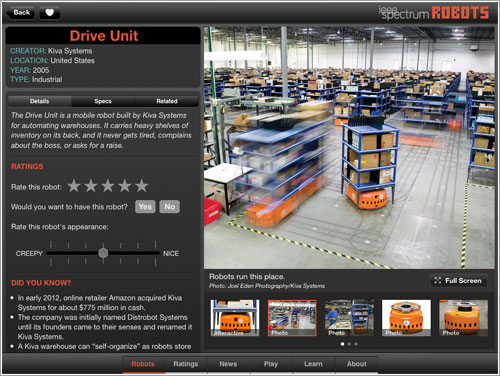Click the main warehouse photo
The height and width of the screenshot is (376, 500).
[349, 148]
